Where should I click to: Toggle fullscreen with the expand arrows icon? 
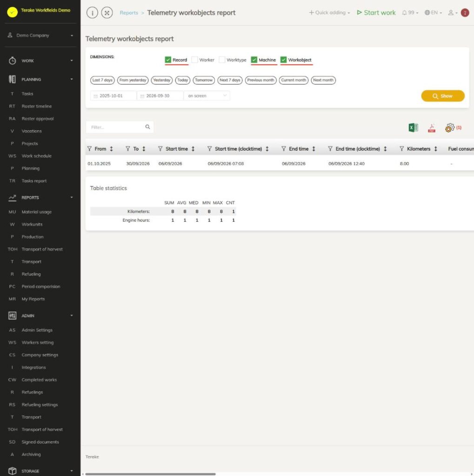tap(107, 13)
